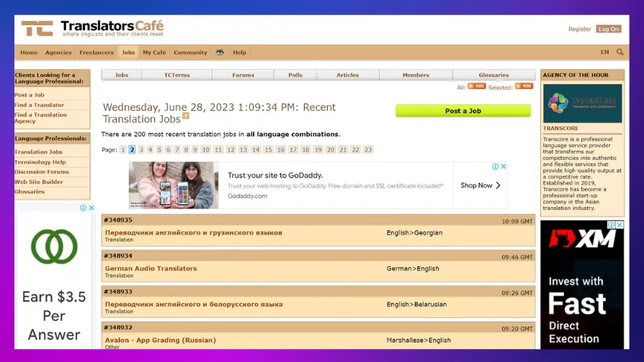Click the Register link
This screenshot has height=362, width=644.
coord(579,29)
